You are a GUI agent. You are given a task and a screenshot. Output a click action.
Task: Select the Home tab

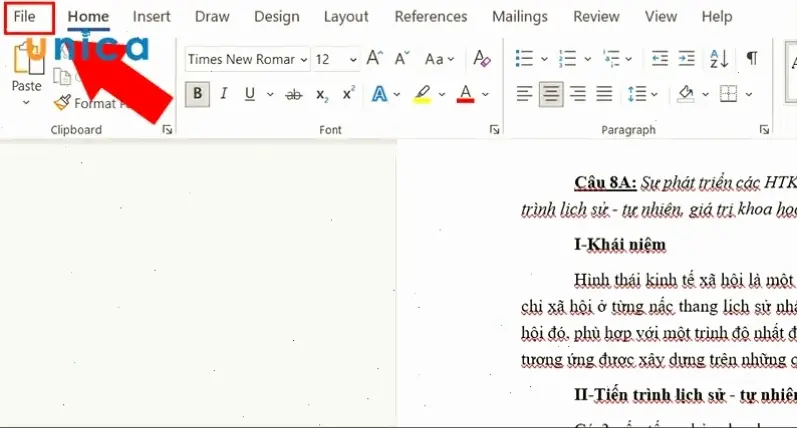click(88, 17)
